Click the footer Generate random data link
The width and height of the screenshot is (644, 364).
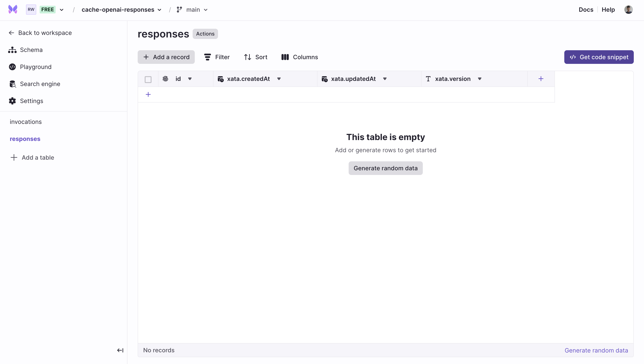[x=596, y=350]
